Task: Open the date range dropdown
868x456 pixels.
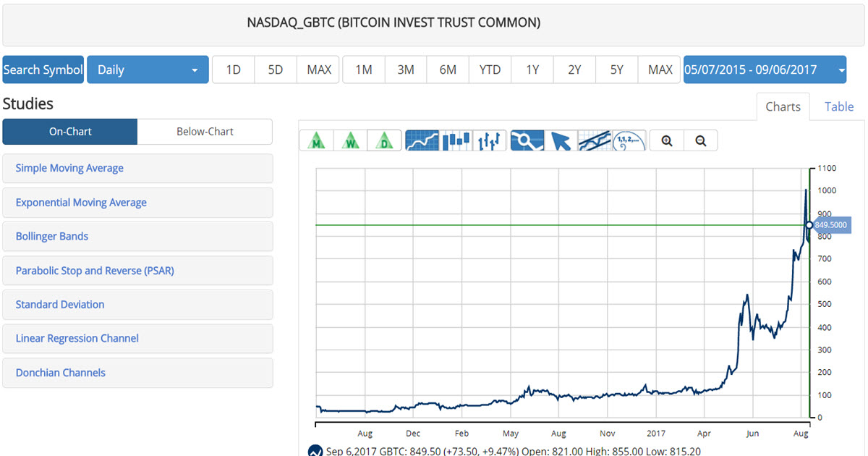Action: 765,69
